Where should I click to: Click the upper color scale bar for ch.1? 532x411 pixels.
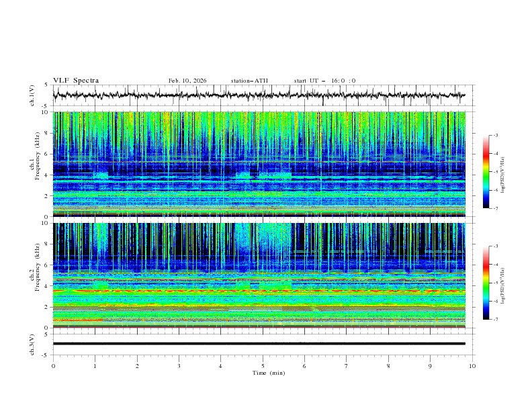coord(486,172)
